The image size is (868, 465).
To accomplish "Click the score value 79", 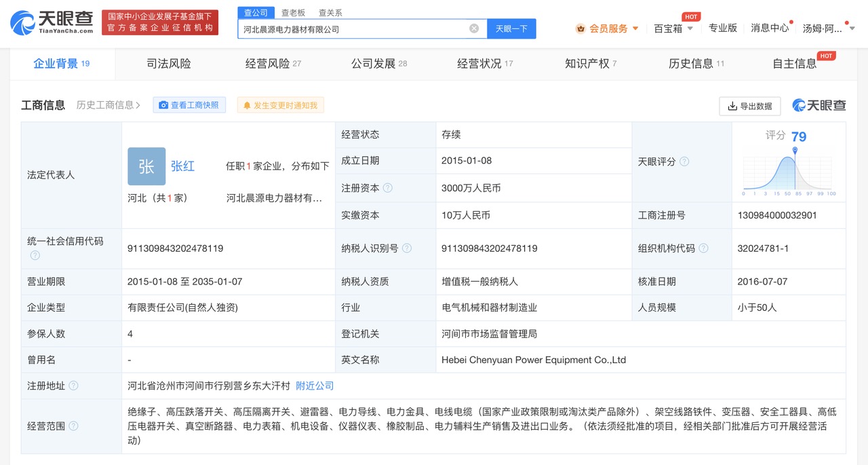I will 799,136.
